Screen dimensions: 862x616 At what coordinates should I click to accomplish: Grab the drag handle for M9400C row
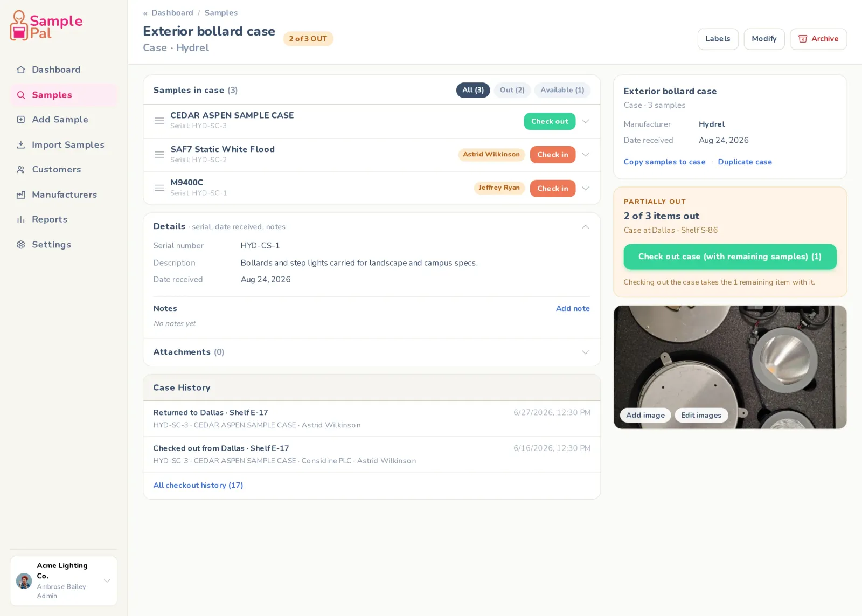(159, 188)
